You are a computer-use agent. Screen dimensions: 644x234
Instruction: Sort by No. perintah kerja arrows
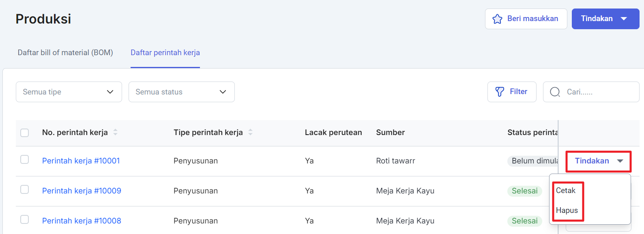(x=116, y=132)
